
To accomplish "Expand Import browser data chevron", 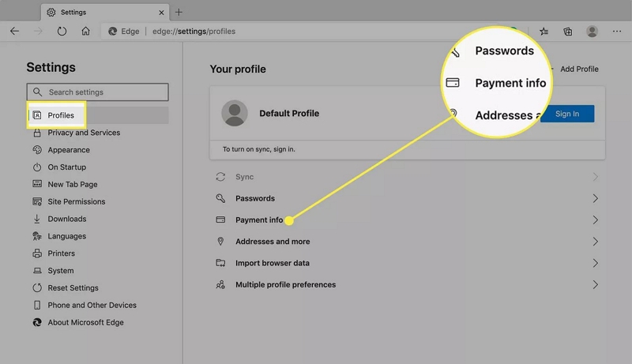I will tap(596, 263).
